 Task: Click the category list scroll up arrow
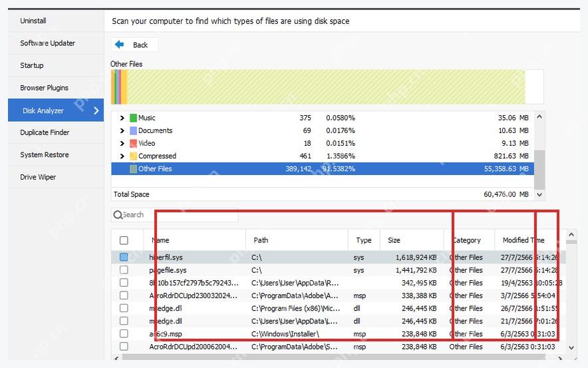539,116
